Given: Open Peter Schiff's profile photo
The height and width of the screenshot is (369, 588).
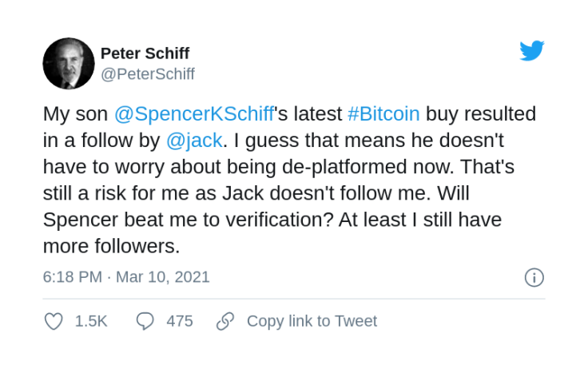Looking at the screenshot, I should [x=69, y=63].
